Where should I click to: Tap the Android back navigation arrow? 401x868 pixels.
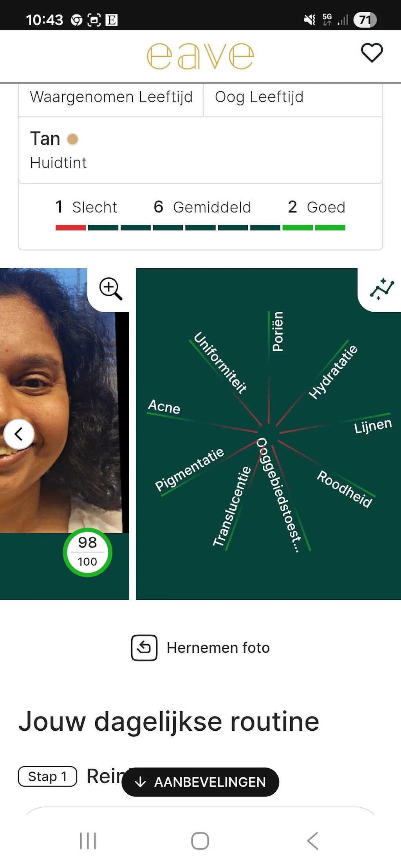312,841
